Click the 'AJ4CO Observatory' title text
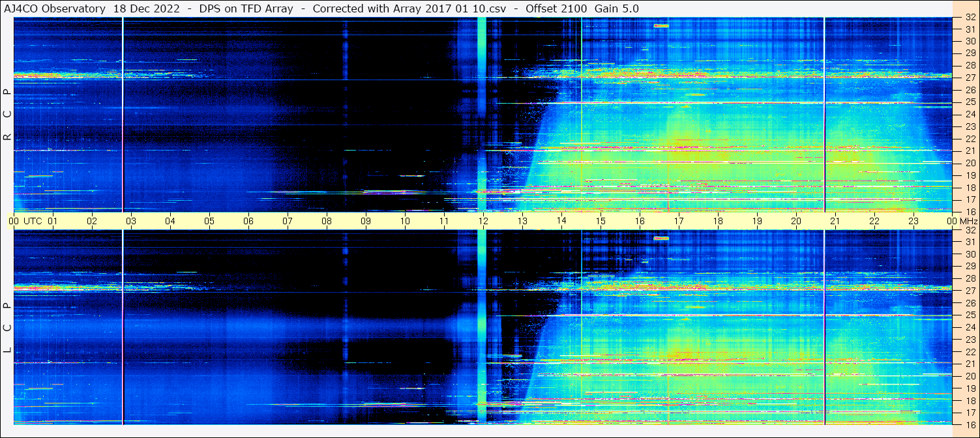980x438 pixels. [x=55, y=8]
